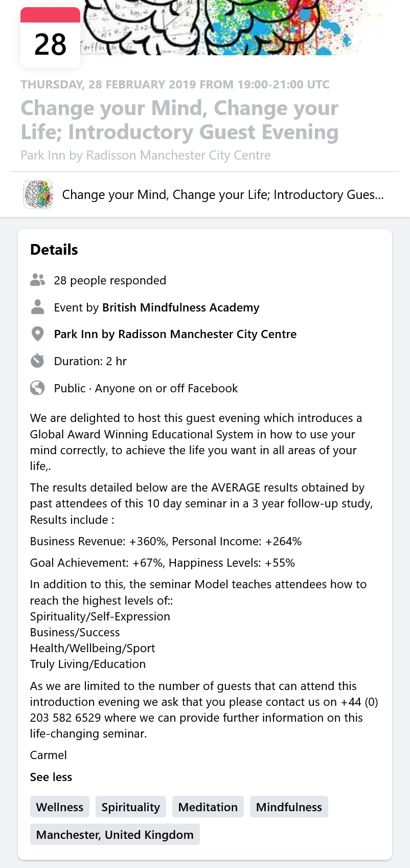The height and width of the screenshot is (868, 410).
Task: Collapse description with See less
Action: click(x=51, y=777)
